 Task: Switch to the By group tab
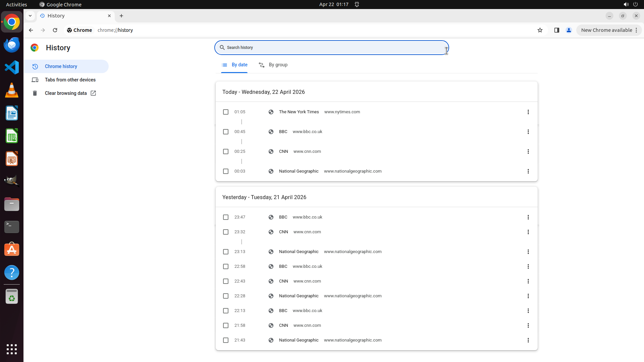pyautogui.click(x=273, y=65)
